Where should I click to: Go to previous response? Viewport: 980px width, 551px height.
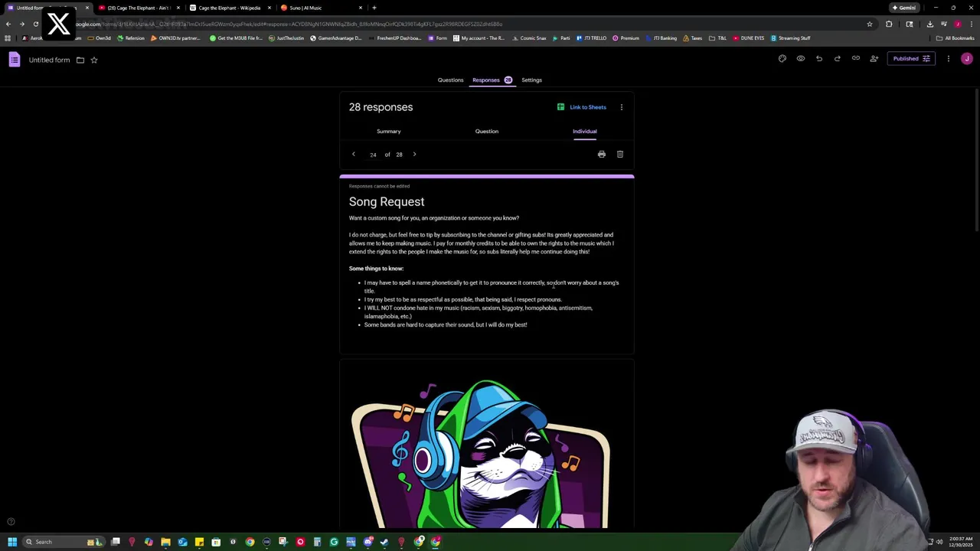click(x=354, y=155)
